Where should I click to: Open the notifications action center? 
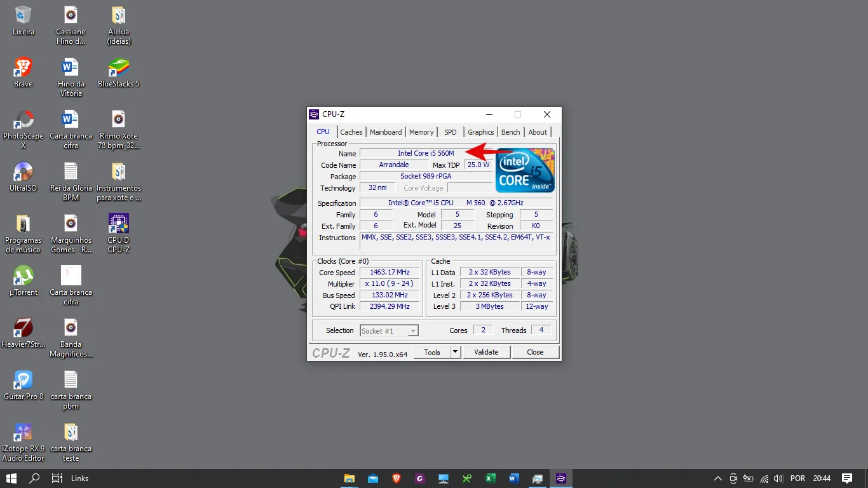pos(847,478)
